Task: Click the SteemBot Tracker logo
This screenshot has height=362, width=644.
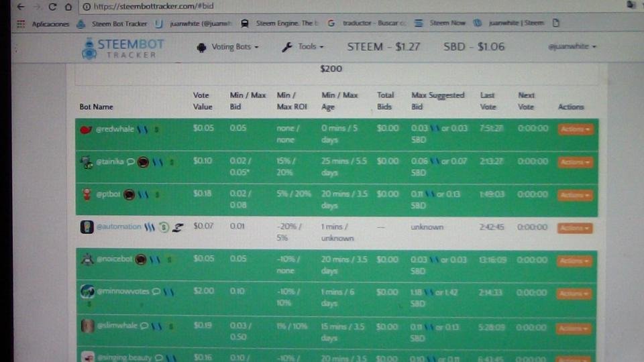Action: click(x=123, y=48)
